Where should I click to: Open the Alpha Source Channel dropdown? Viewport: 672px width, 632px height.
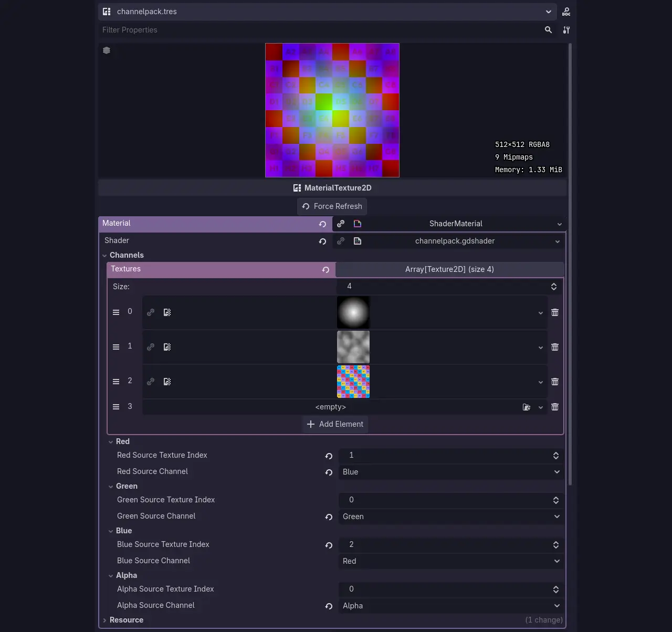451,606
